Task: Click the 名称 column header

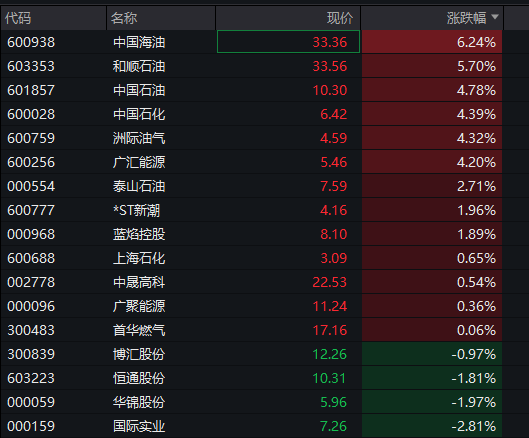Action: coord(161,18)
